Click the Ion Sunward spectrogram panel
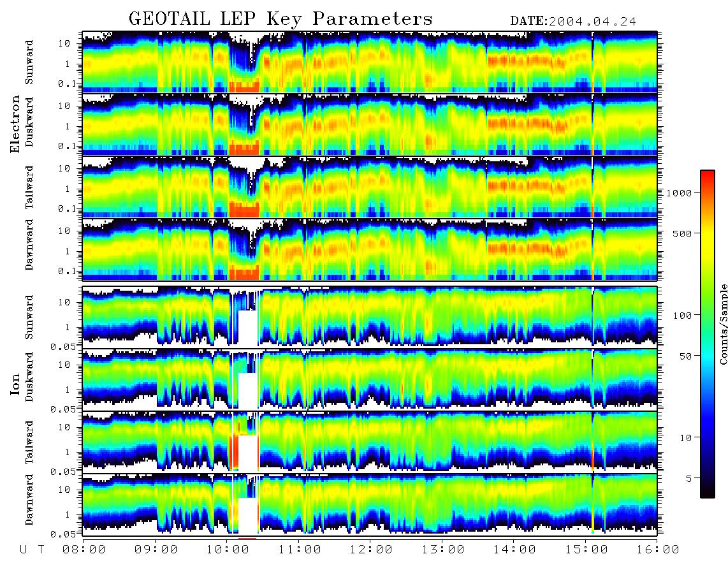This screenshot has width=728, height=561. [x=370, y=317]
